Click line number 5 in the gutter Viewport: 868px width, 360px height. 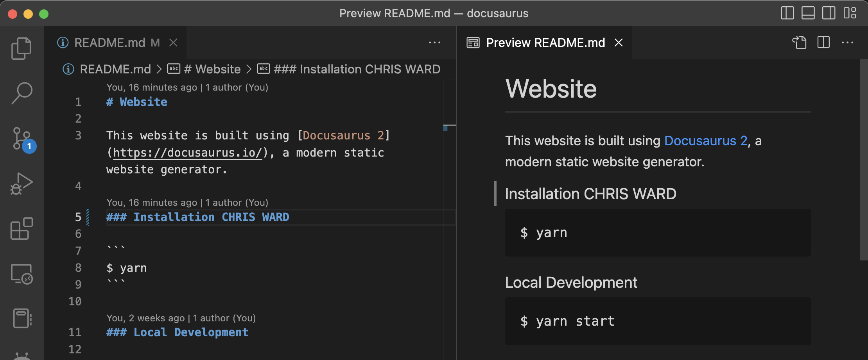[78, 217]
